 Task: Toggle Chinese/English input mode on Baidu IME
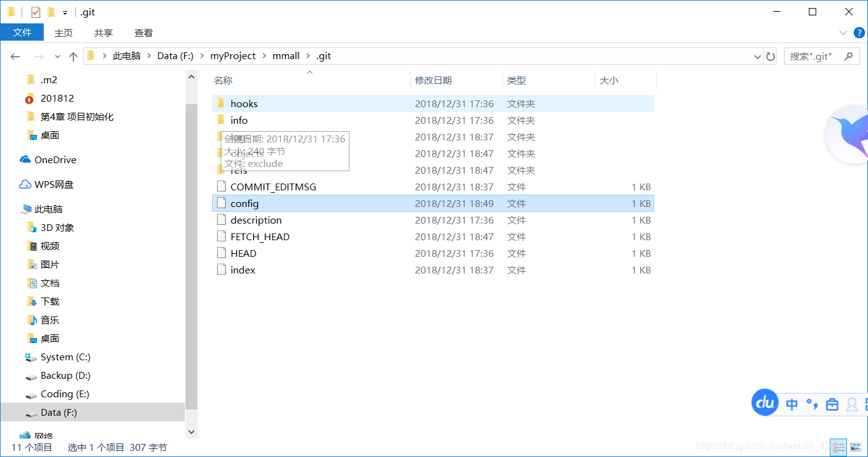tap(791, 404)
